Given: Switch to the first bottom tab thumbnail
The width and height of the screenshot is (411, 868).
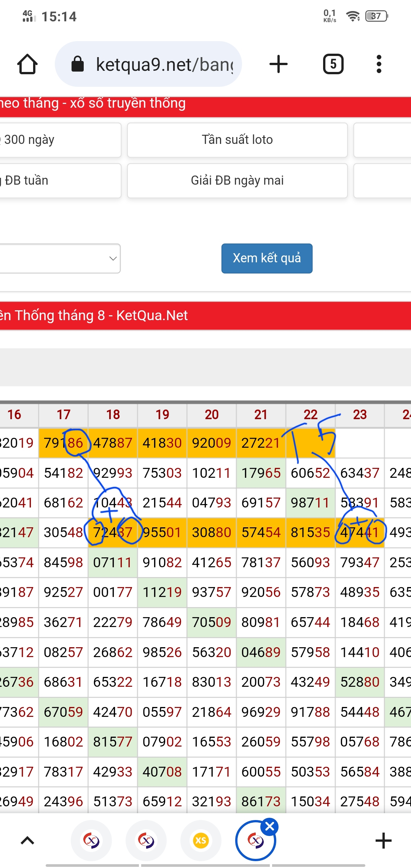Looking at the screenshot, I should click(x=91, y=841).
